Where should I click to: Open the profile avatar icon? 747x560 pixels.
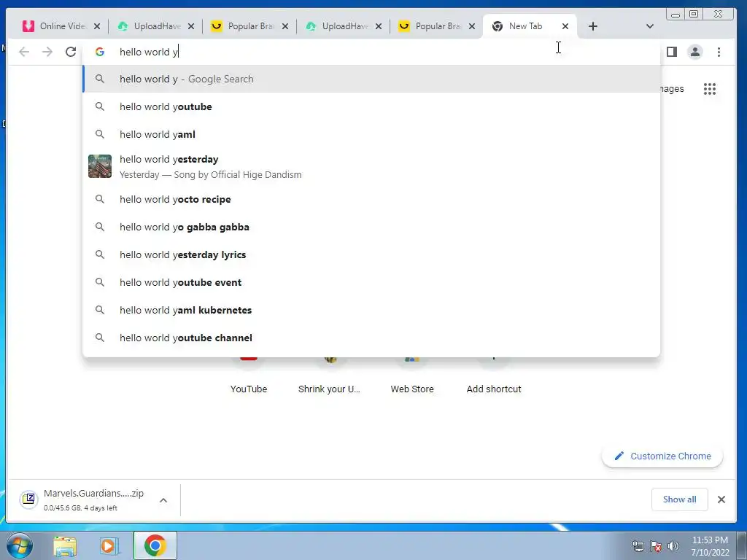[695, 52]
